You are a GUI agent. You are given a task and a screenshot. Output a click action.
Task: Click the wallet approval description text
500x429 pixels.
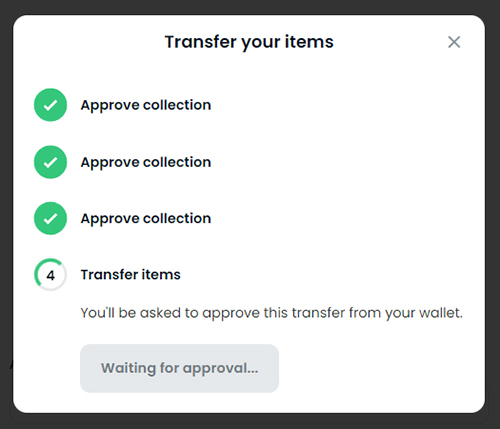(x=272, y=313)
